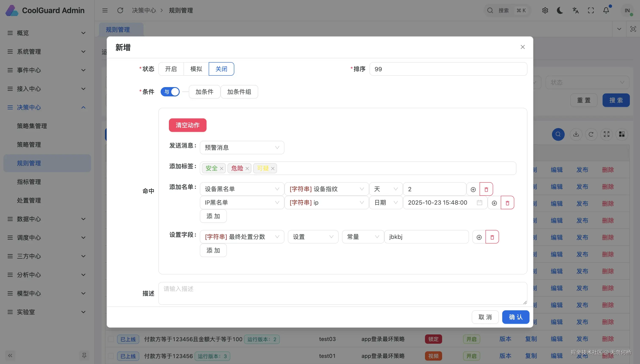Open notifications bell icon
Image resolution: width=640 pixels, height=364 pixels.
pyautogui.click(x=606, y=11)
